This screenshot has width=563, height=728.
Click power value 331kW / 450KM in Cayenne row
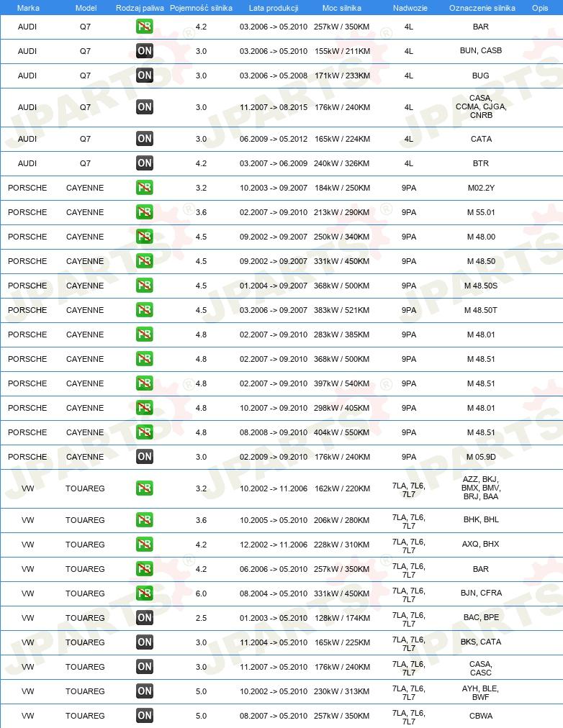pyautogui.click(x=342, y=261)
